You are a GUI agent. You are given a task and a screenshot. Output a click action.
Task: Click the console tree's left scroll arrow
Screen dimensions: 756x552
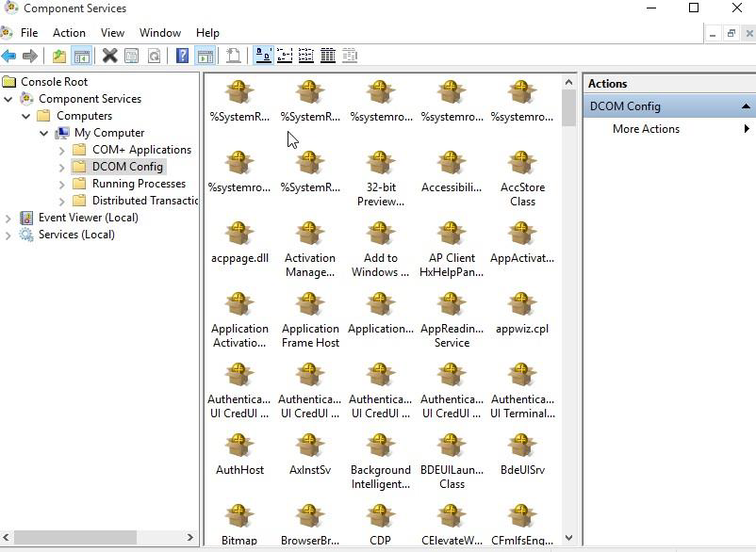pyautogui.click(x=7, y=537)
